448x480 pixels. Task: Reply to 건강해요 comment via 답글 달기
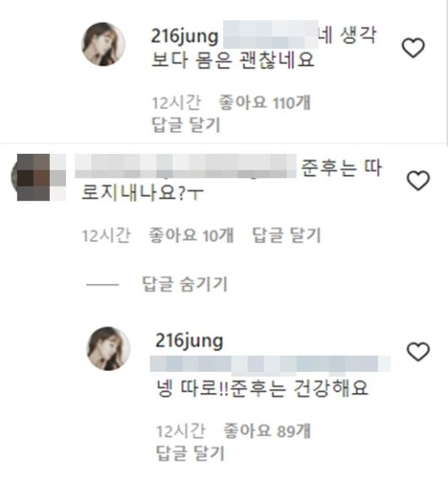coord(190,453)
